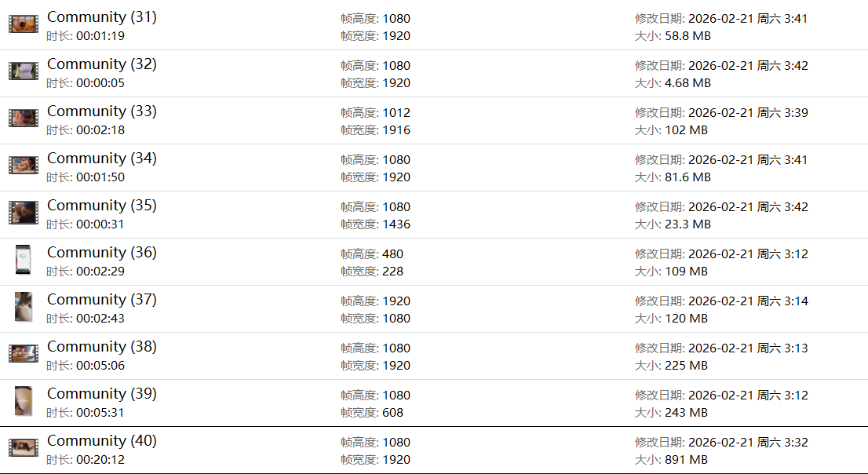The height and width of the screenshot is (474, 868).
Task: Click the Community (38) file title
Action: pyautogui.click(x=102, y=347)
